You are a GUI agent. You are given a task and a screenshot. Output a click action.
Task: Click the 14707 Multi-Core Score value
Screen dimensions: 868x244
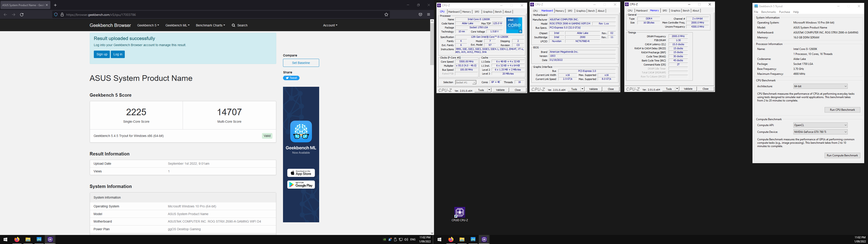coord(229,112)
